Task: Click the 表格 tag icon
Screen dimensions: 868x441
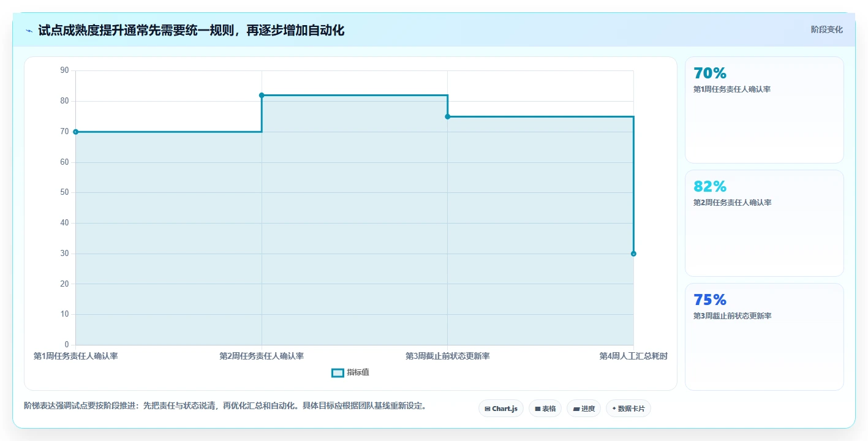Action: pos(537,409)
